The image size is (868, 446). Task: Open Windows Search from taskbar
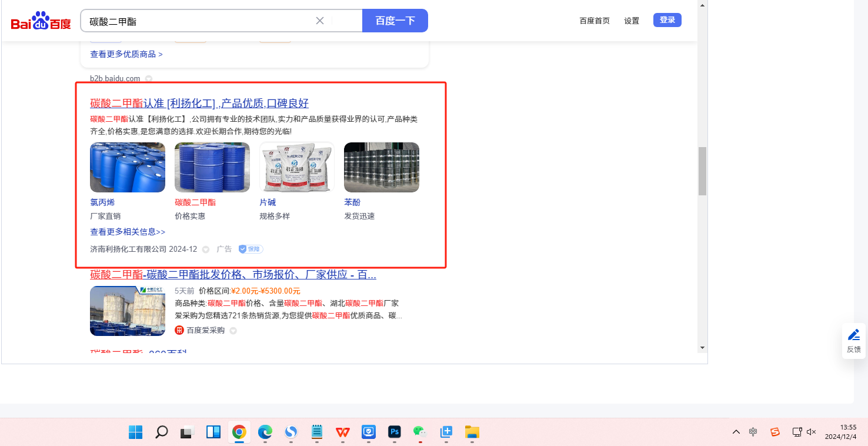coord(161,432)
